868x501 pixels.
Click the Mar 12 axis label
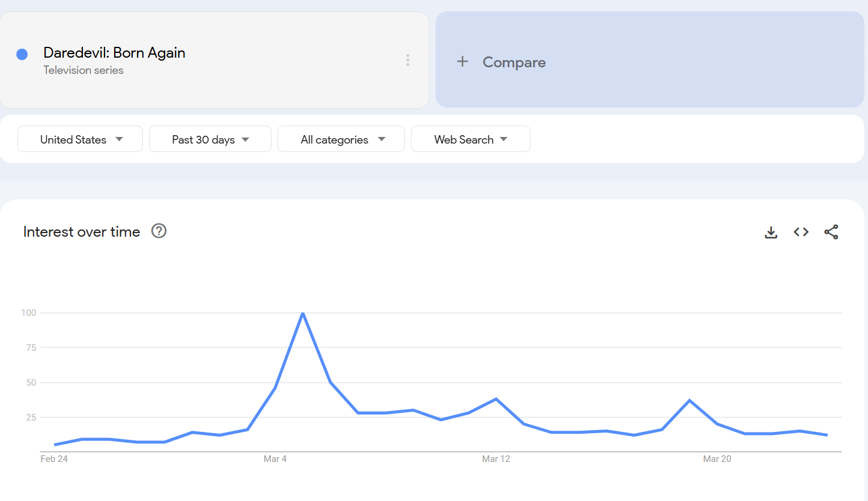click(x=496, y=459)
